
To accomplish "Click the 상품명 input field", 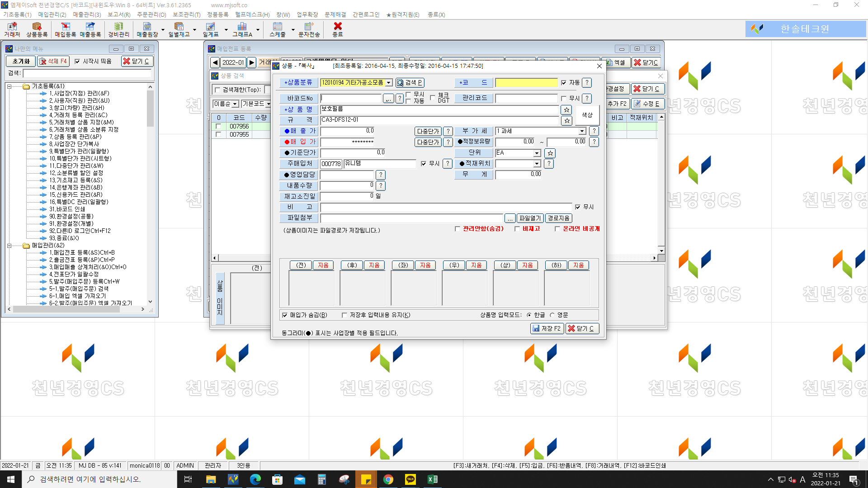I will click(439, 110).
